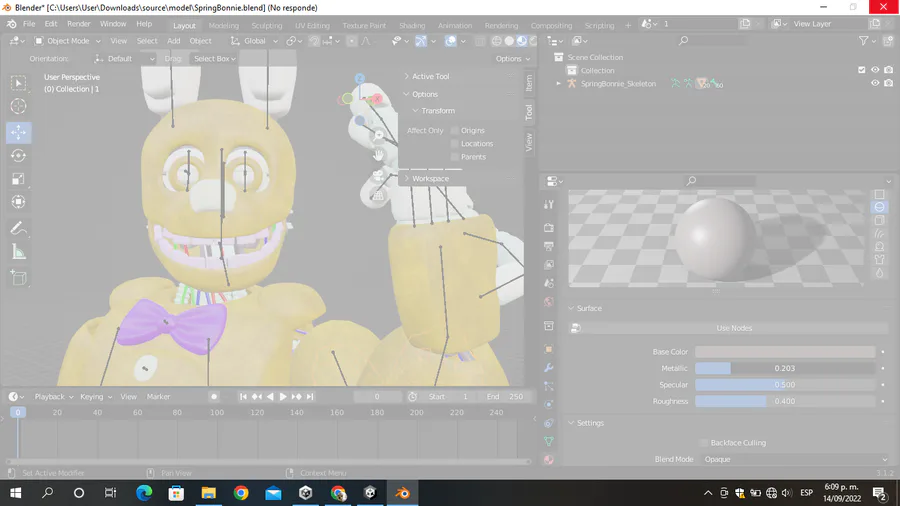Viewport: 900px width, 506px height.
Task: Disable Collection in renders camera icon
Action: click(x=889, y=70)
